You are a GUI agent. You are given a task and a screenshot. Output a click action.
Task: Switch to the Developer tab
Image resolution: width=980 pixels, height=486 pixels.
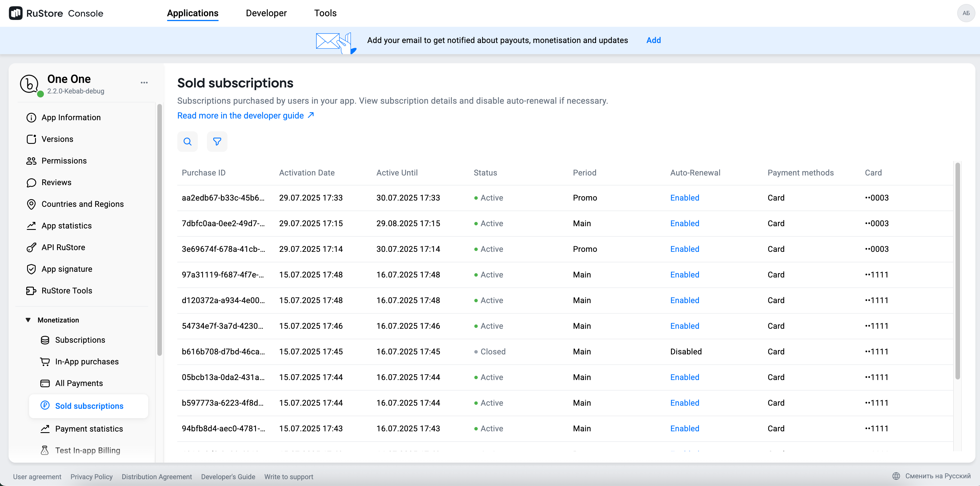(x=266, y=13)
